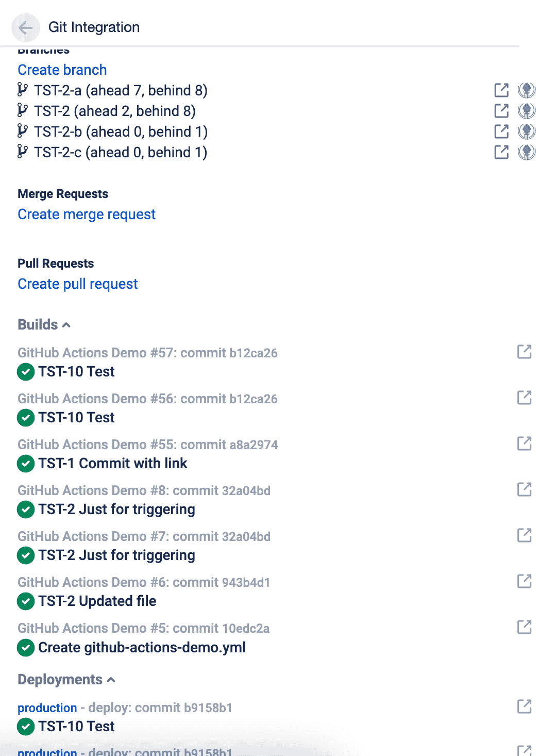This screenshot has height=756, width=540.
Task: Open TST-2-a branch in external link
Action: [x=501, y=90]
